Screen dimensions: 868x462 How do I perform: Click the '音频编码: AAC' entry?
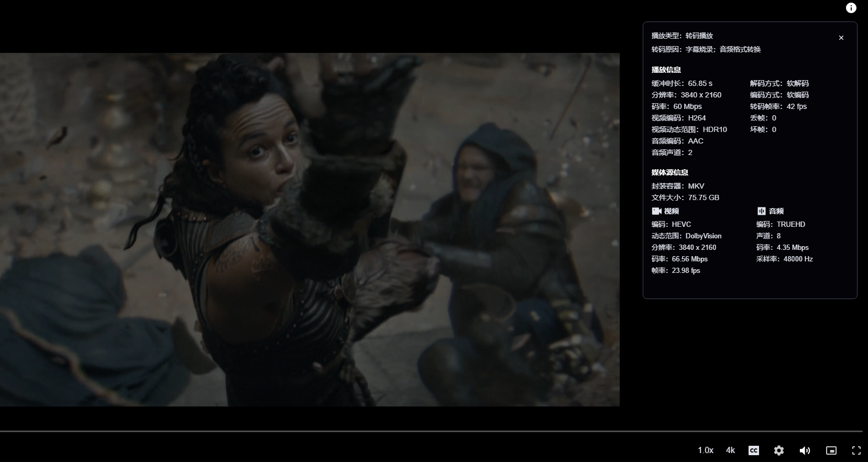677,141
